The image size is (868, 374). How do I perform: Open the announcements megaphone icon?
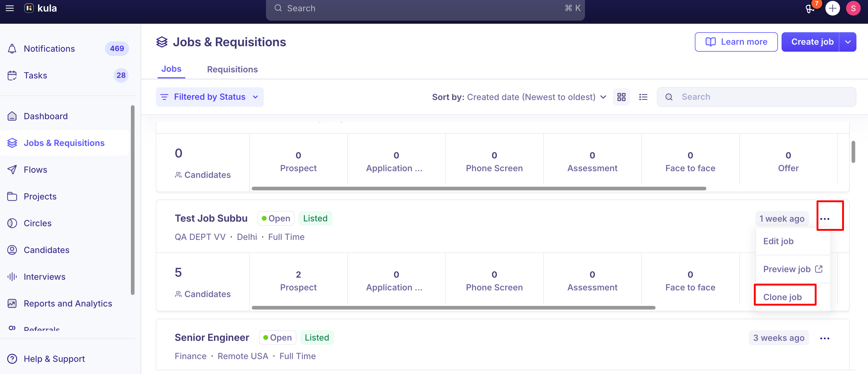pyautogui.click(x=810, y=9)
